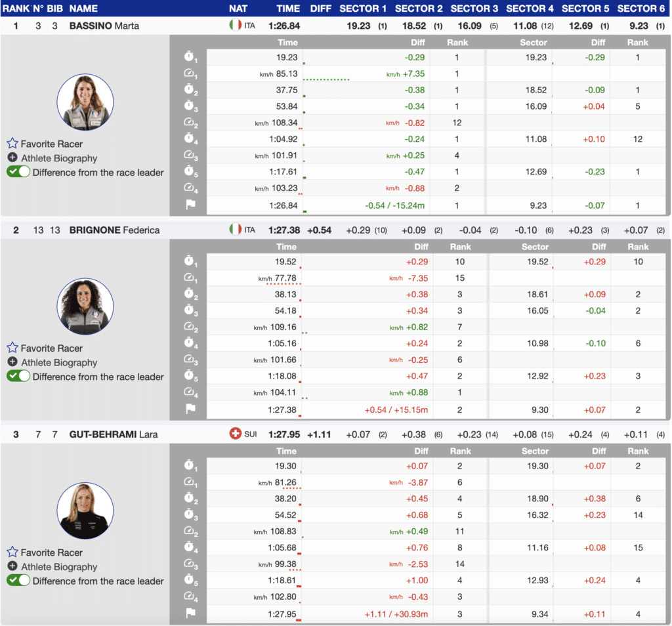Click the star icon beside Bassino's Favorite Racer
The width and height of the screenshot is (672, 626).
click(12, 144)
